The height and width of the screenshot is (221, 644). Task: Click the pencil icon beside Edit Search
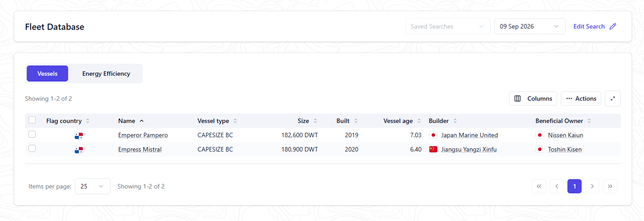click(613, 26)
